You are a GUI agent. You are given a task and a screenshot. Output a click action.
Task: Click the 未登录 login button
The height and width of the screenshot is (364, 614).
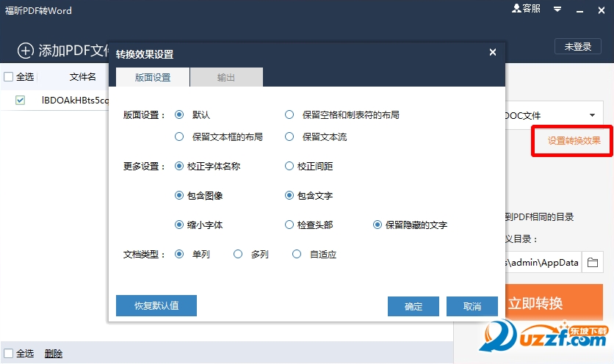tap(578, 46)
